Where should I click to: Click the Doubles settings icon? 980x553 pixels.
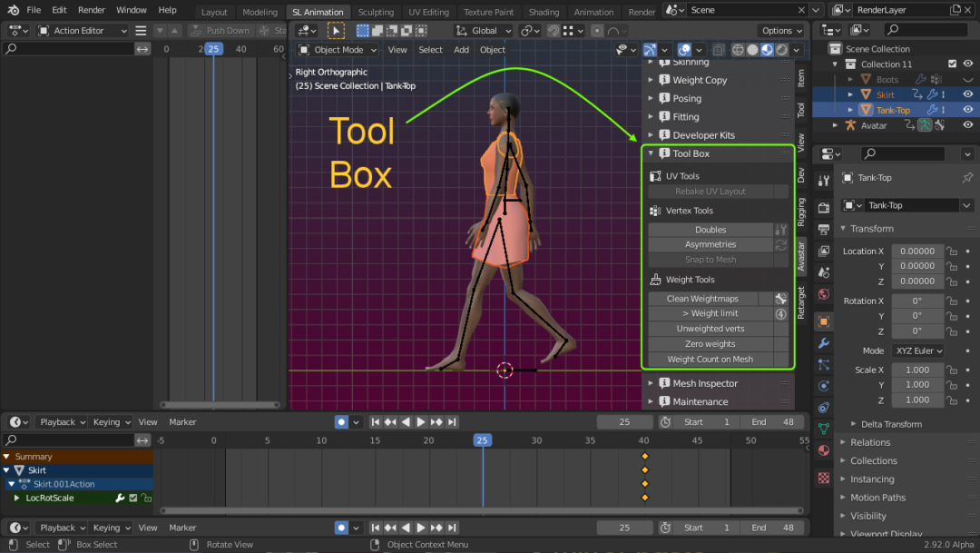pyautogui.click(x=780, y=230)
